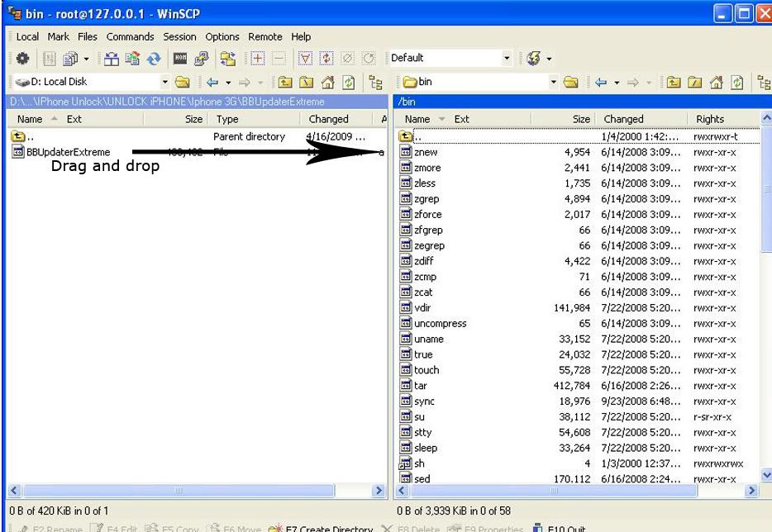Click the Select Files plus icon
The height and width of the screenshot is (532, 772).
pyautogui.click(x=258, y=59)
